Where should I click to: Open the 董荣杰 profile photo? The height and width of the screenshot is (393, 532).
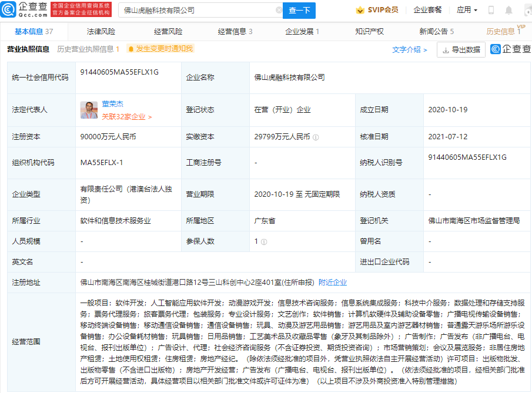click(89, 110)
